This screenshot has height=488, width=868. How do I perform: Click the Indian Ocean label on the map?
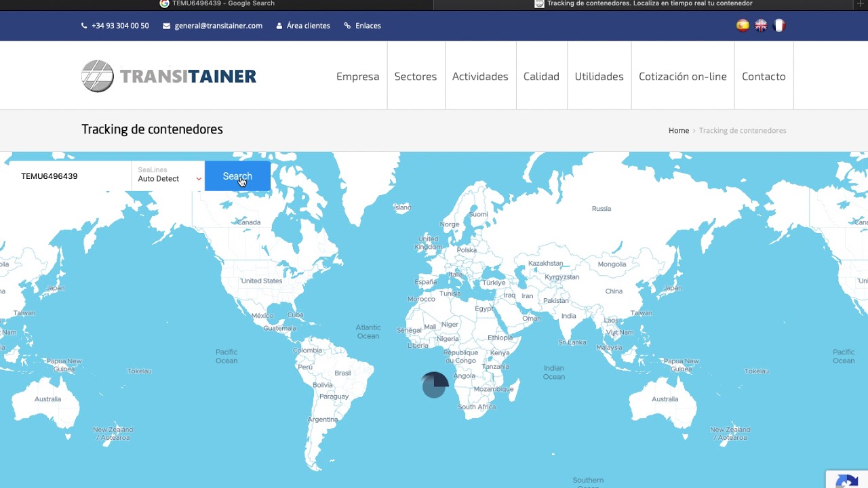pos(554,372)
